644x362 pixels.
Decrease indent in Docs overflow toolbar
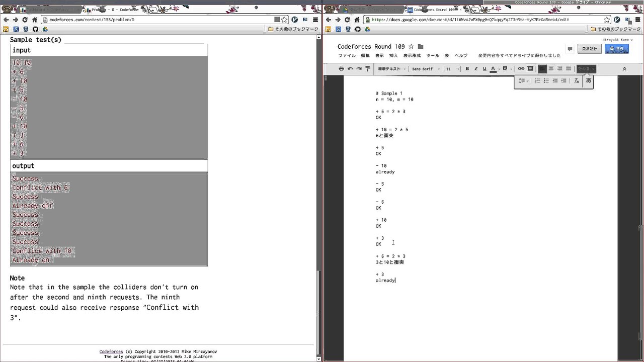point(555,81)
